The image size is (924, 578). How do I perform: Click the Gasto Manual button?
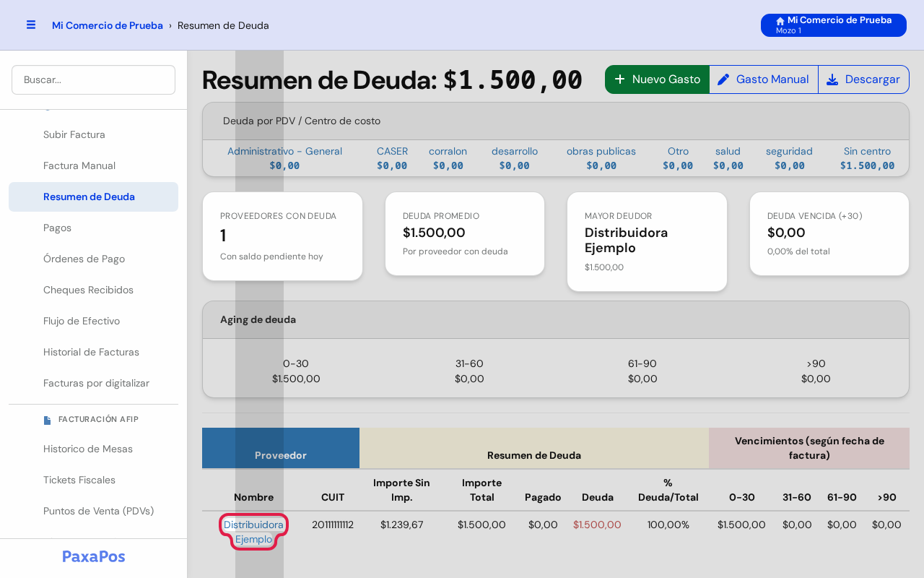coord(764,79)
